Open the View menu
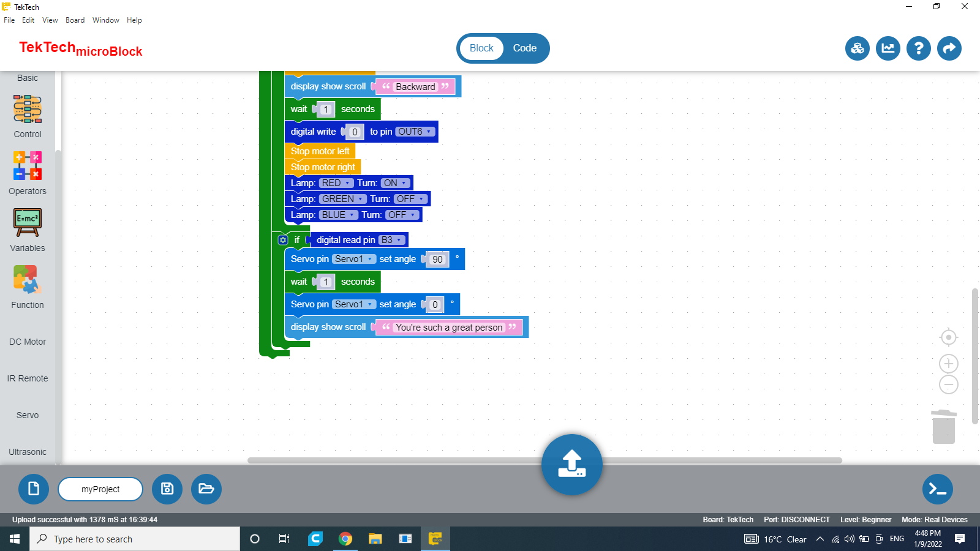The width and height of the screenshot is (980, 551). tap(50, 20)
